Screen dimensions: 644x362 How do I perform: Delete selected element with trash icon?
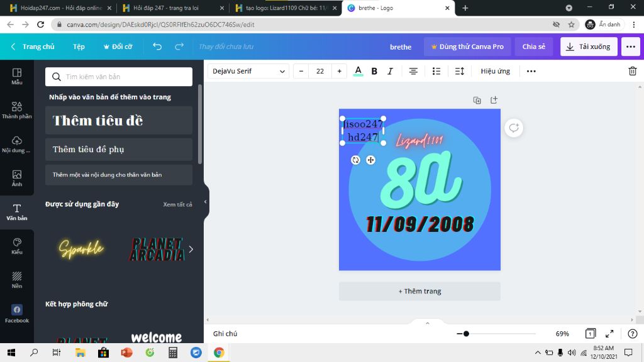coord(633,71)
